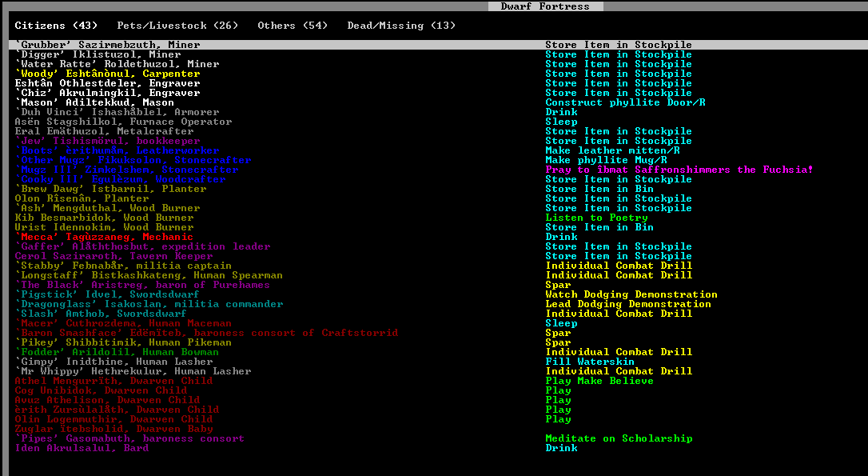Click the Construct phyllite Door/R job
This screenshot has width=868, height=476.
625,102
